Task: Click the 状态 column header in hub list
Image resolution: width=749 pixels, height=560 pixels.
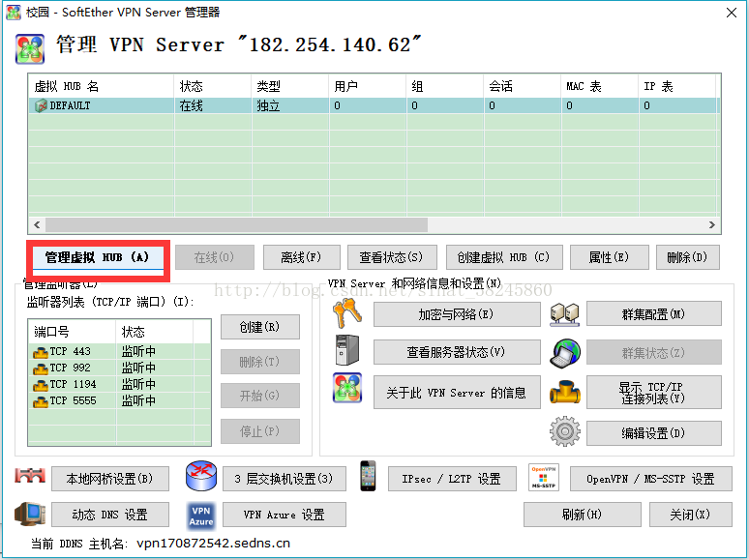Action: tap(212, 86)
